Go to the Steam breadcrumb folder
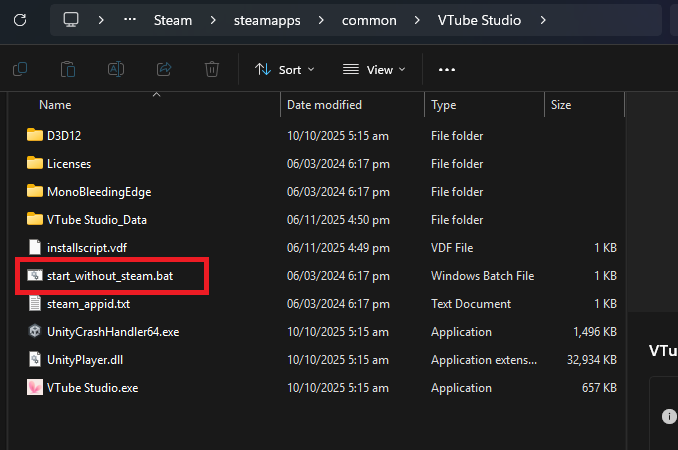This screenshot has height=450, width=678. (173, 20)
